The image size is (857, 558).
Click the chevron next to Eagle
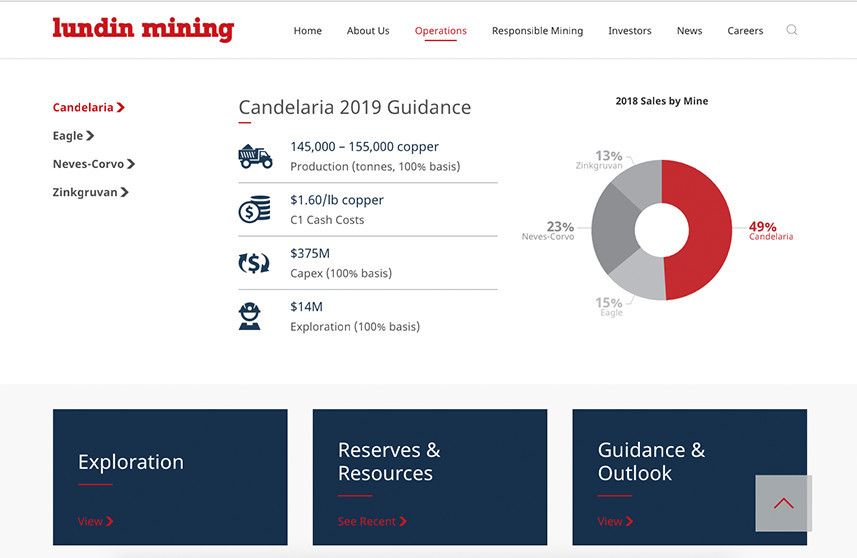tap(90, 136)
